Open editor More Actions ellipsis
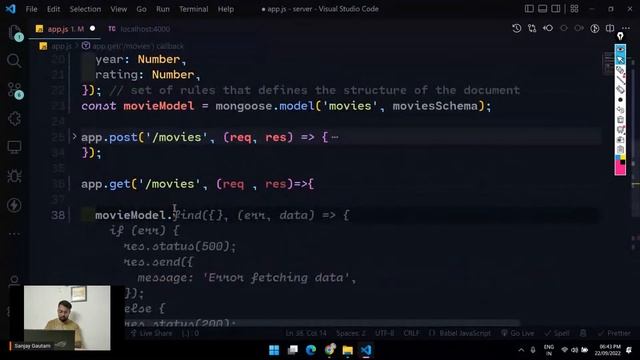 626,29
